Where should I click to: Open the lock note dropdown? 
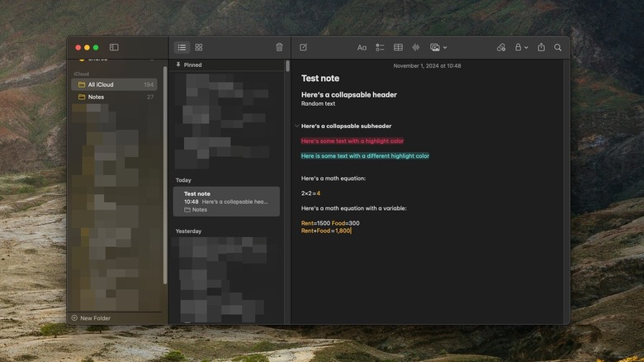(x=521, y=47)
